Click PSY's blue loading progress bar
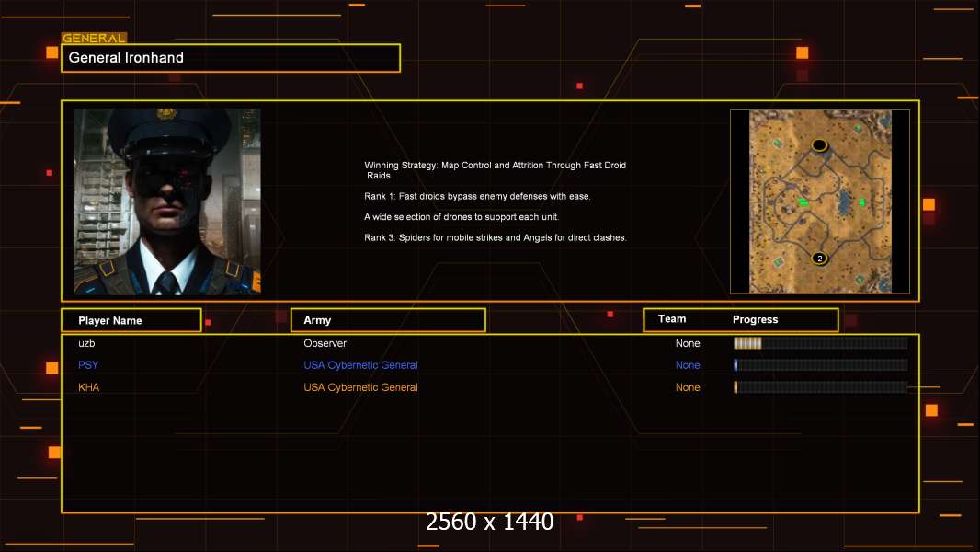 point(820,365)
